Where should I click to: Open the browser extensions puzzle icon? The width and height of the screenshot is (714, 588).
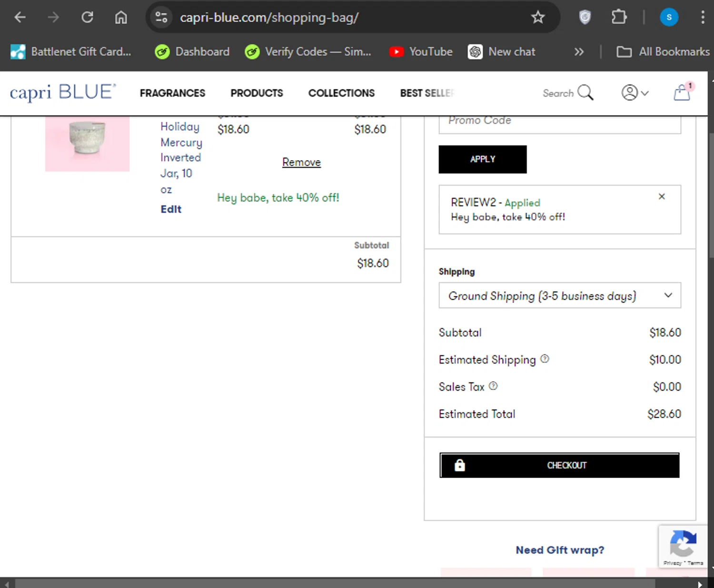tap(619, 18)
